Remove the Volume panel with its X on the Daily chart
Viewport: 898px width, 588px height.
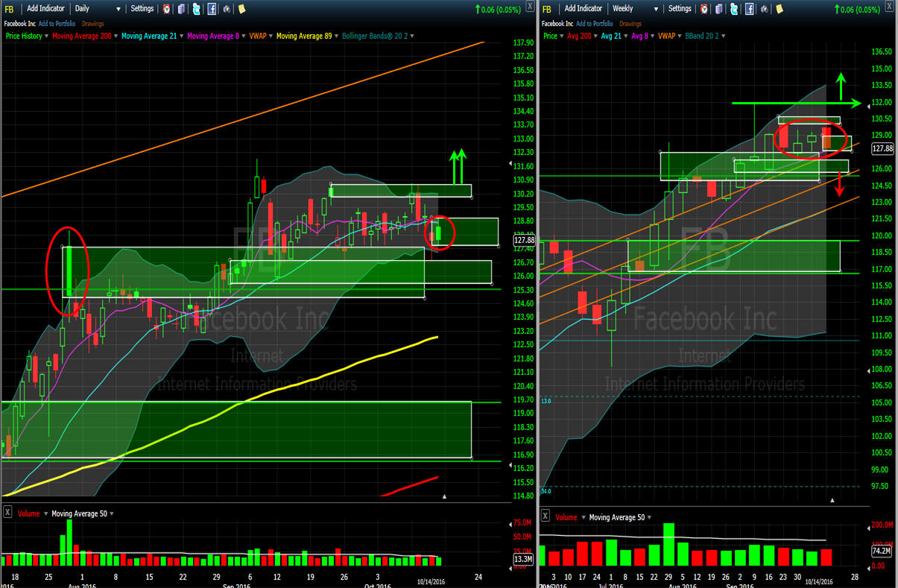tap(7, 513)
